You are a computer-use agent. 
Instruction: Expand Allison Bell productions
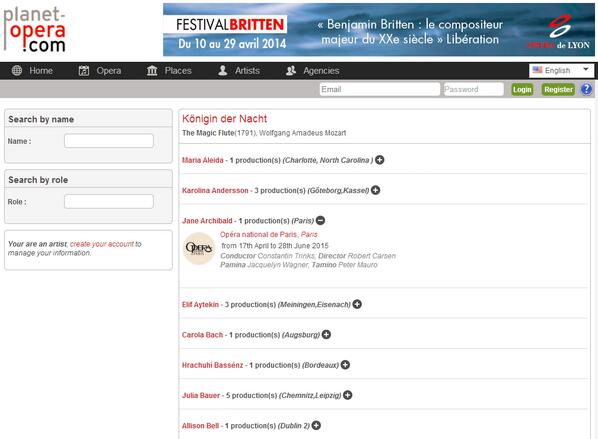[x=316, y=425]
